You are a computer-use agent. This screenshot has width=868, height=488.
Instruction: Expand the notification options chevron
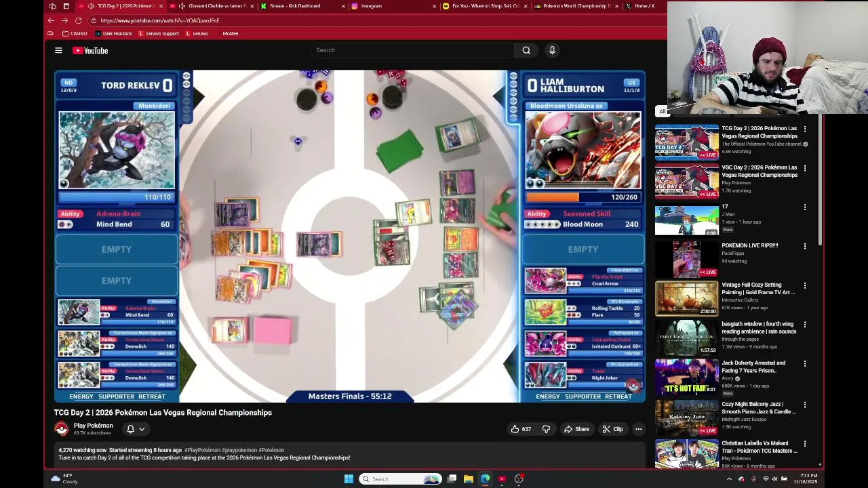142,429
